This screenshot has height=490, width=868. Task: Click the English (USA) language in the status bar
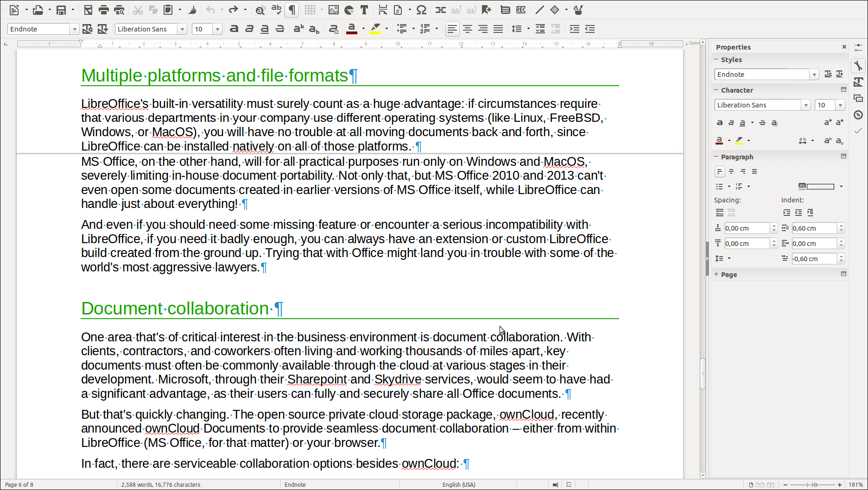click(x=458, y=484)
